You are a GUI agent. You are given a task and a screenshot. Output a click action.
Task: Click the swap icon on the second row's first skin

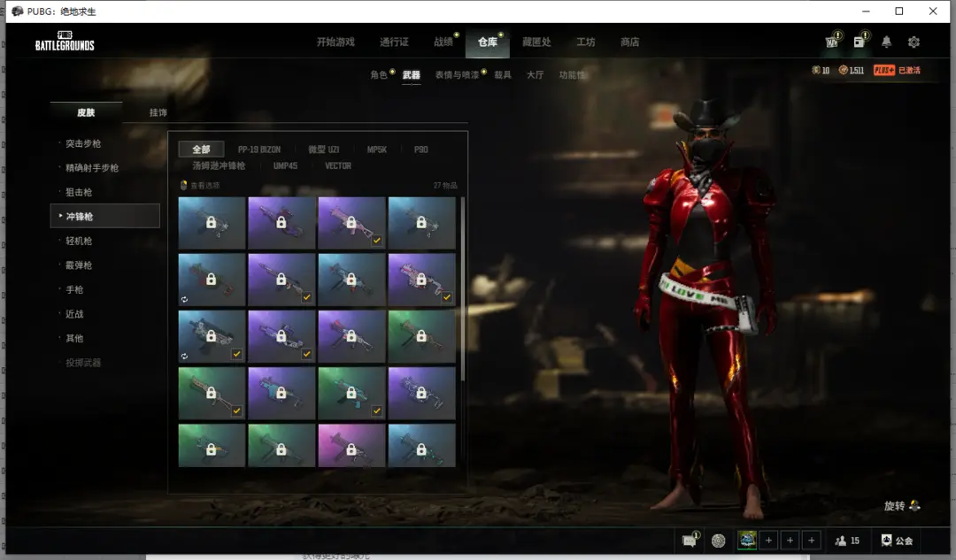coord(184,299)
